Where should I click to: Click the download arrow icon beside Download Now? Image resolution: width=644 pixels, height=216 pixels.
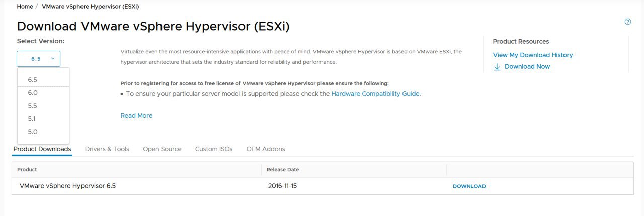pos(497,67)
